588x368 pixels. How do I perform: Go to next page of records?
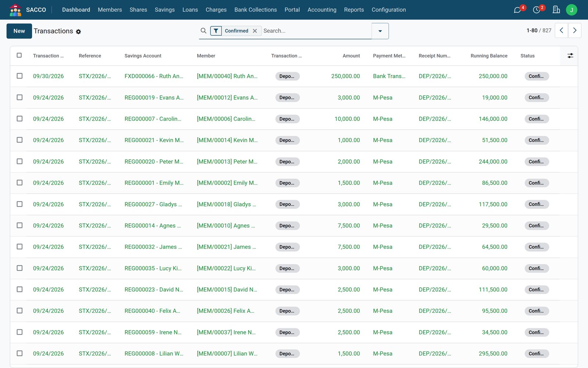pos(575,31)
